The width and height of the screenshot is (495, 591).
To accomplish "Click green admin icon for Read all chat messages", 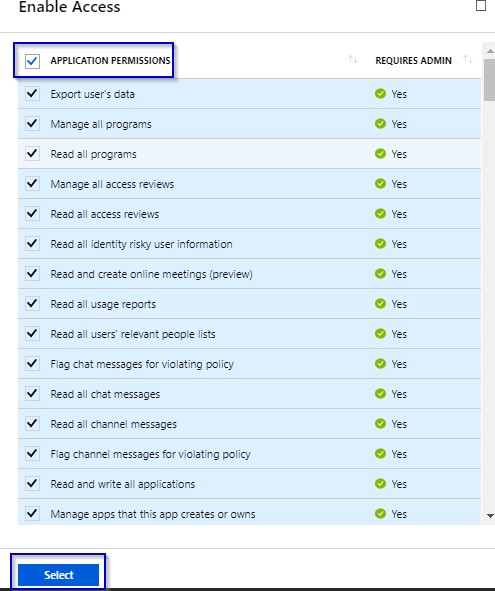I will coord(380,393).
